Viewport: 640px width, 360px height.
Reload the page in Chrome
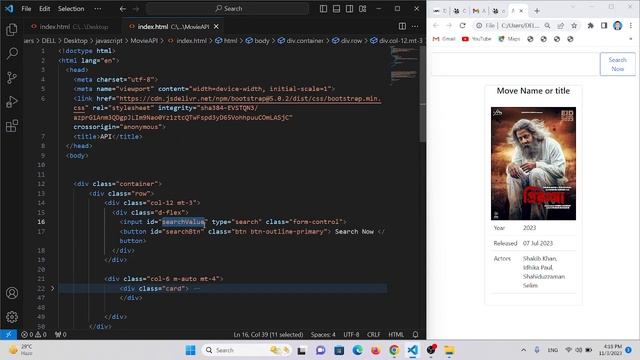tap(462, 25)
